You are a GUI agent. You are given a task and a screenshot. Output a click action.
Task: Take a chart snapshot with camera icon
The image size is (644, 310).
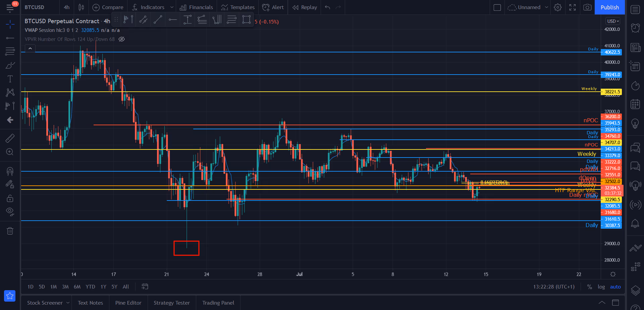[x=587, y=7]
